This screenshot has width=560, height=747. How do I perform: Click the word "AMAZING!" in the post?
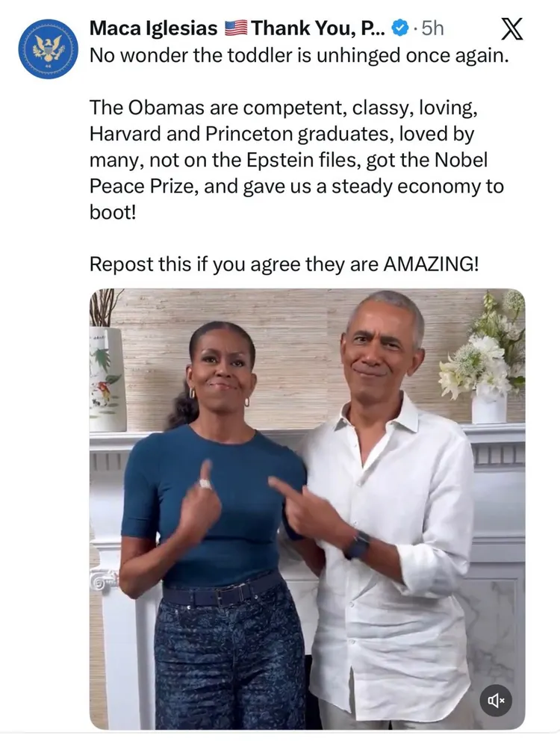click(x=431, y=264)
